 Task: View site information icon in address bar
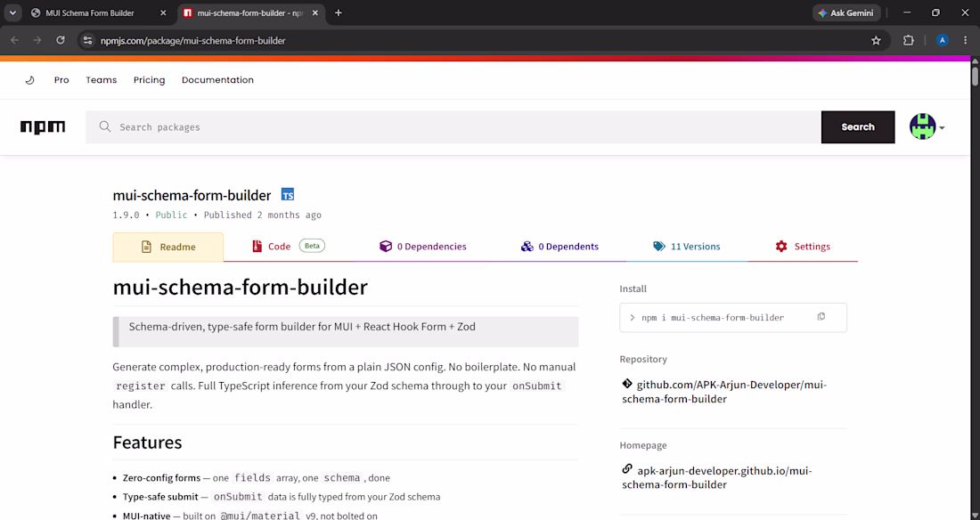click(x=88, y=41)
